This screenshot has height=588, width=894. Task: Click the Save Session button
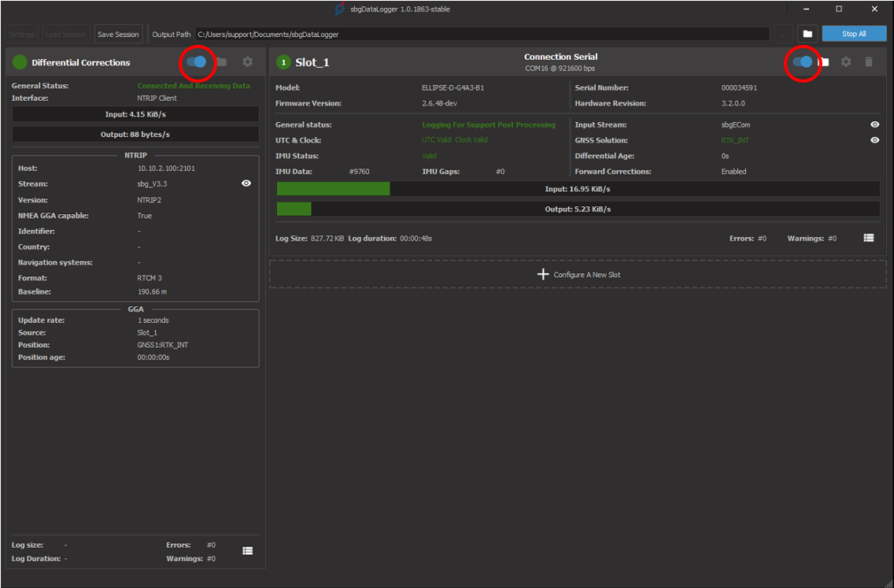click(x=118, y=34)
